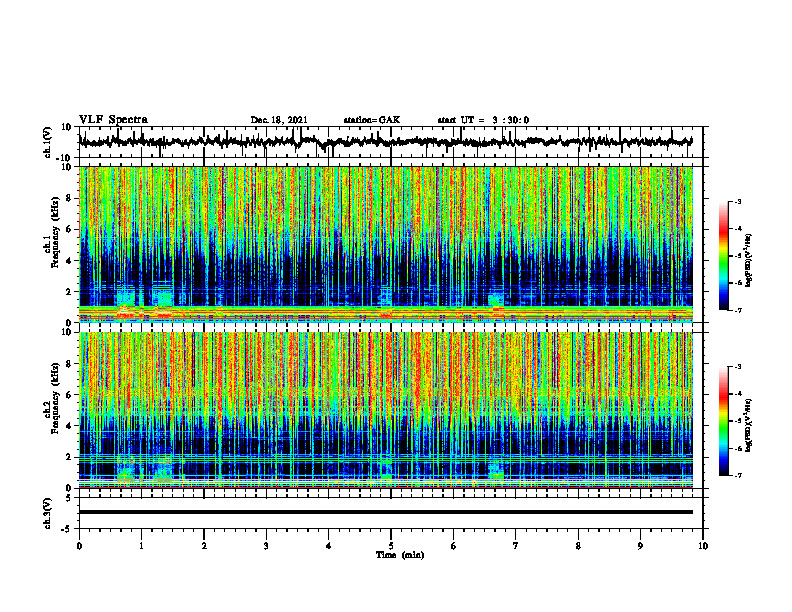Click the "-5" tick on ch.3(V) axis
This screenshot has height=612, width=792.
click(x=68, y=529)
